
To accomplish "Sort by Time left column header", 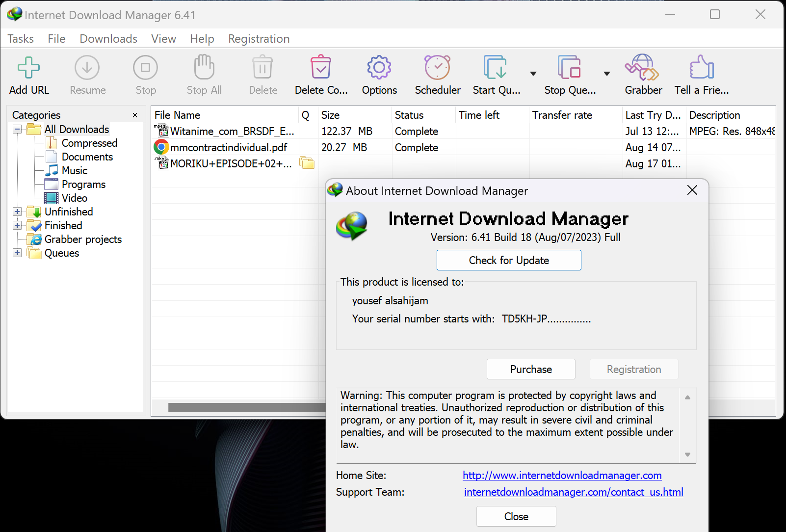I will [x=493, y=115].
